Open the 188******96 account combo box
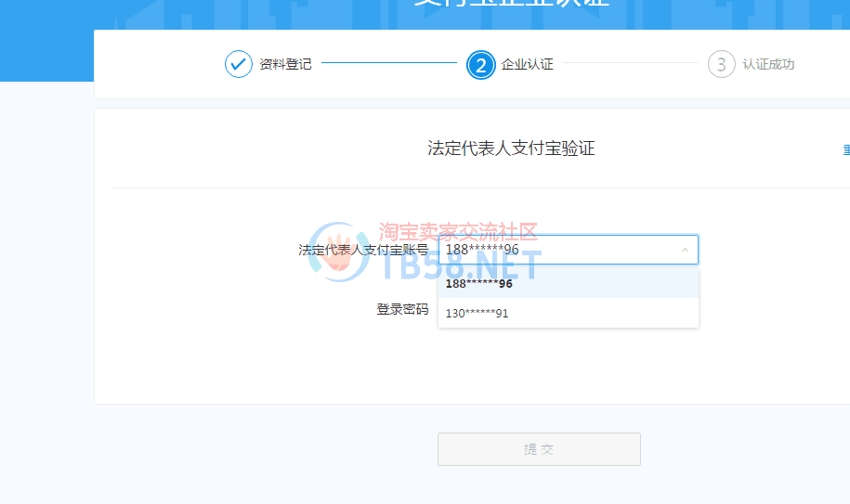Screen dimensions: 850x504 pyautogui.click(x=569, y=250)
